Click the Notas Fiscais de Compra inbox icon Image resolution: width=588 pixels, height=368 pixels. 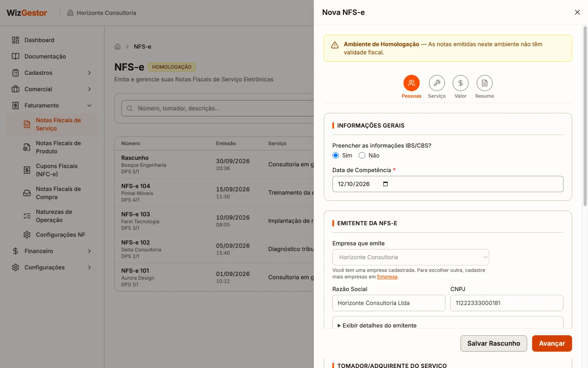(x=27, y=193)
